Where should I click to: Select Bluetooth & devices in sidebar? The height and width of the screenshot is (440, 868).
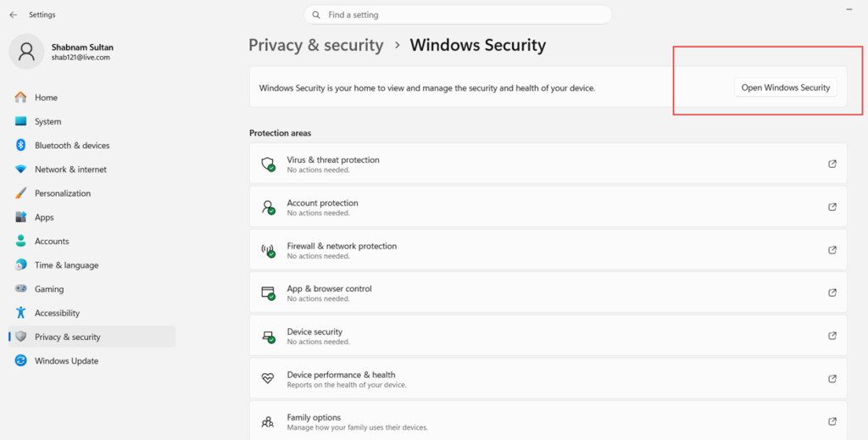click(92, 145)
